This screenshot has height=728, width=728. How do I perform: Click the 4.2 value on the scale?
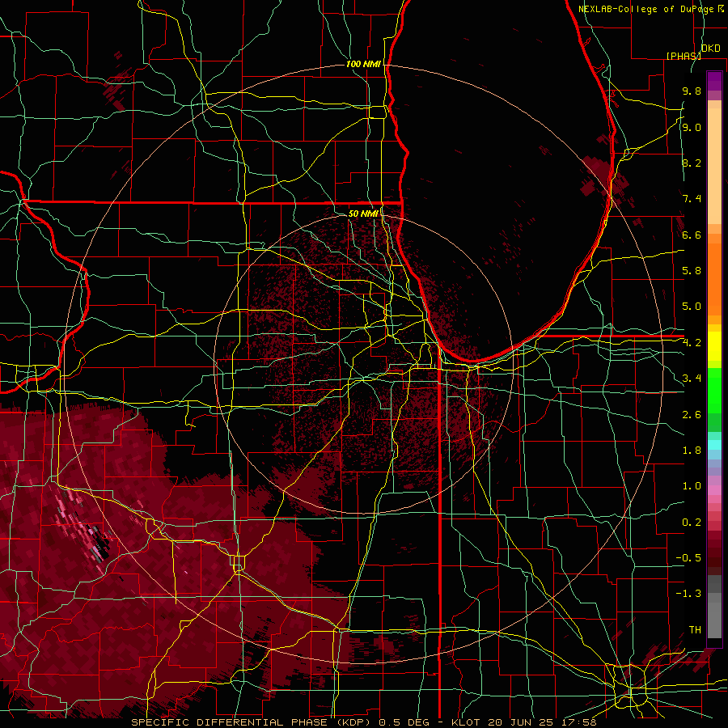[692, 343]
